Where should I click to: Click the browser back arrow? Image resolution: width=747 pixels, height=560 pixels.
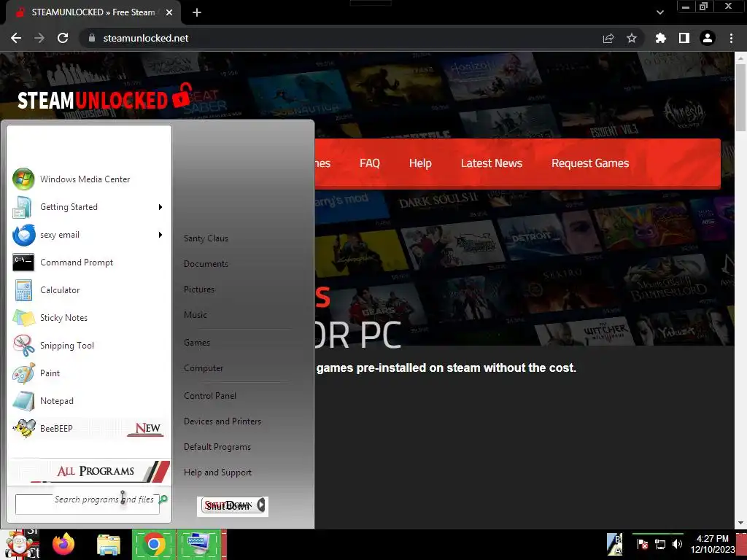pos(16,38)
